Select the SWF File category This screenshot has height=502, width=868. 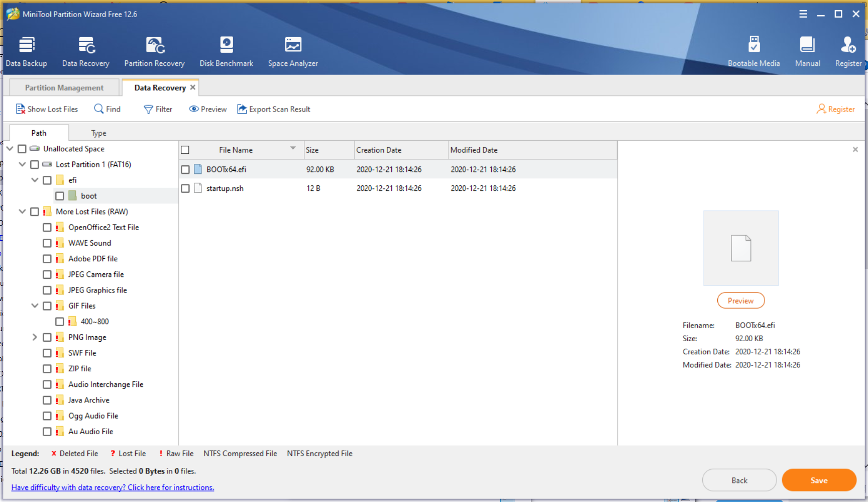coord(82,353)
